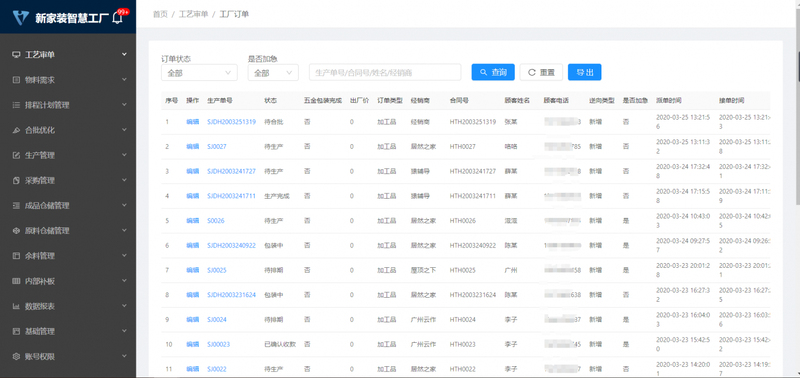Click the 派单时间 column header

(x=668, y=101)
